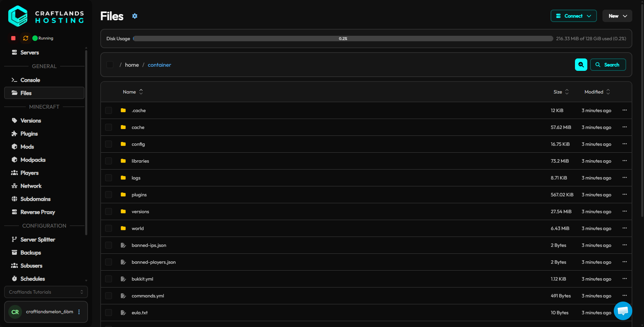Select the checkbox for the config folder
The width and height of the screenshot is (644, 327).
coord(109,144)
